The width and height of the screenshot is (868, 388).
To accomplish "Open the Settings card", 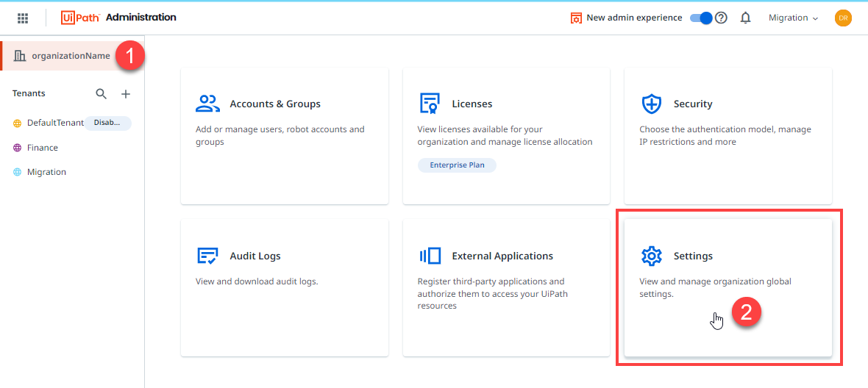I will pyautogui.click(x=728, y=288).
